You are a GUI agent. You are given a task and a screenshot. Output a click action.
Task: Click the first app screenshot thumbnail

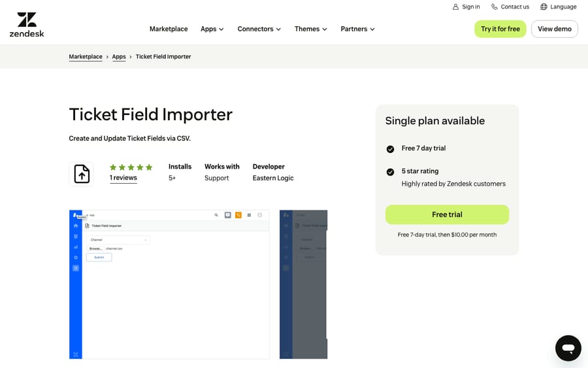pos(169,284)
